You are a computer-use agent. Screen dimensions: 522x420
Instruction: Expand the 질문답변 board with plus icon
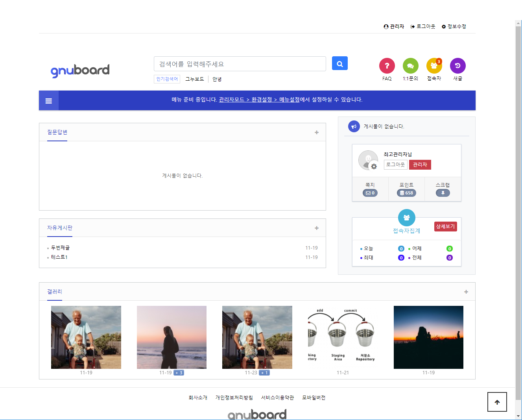tap(317, 132)
